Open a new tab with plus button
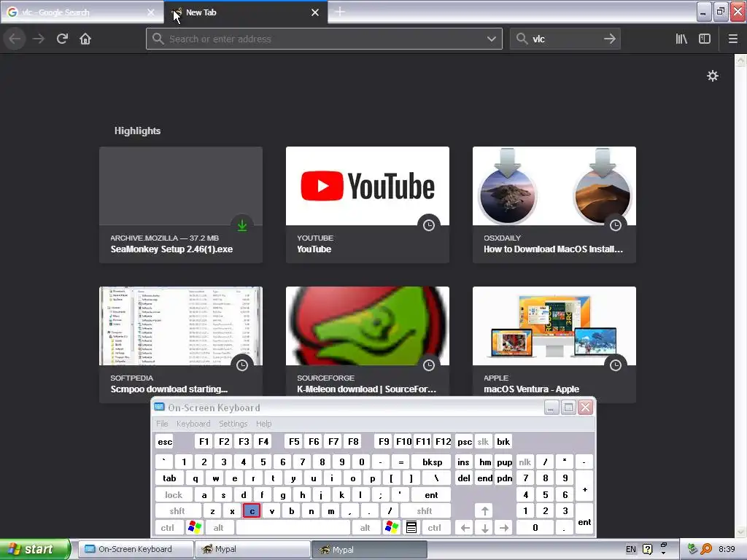Image resolution: width=747 pixels, height=560 pixels. [x=340, y=12]
